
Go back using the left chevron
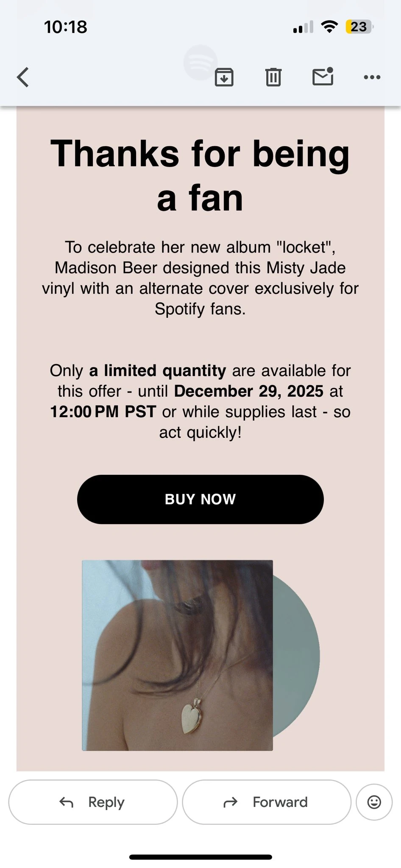pyautogui.click(x=23, y=77)
